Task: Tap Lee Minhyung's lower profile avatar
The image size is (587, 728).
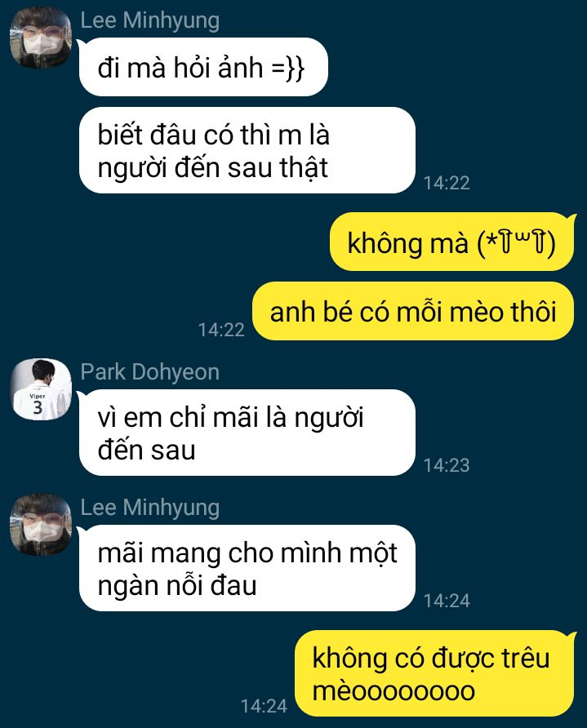Action: (41, 525)
